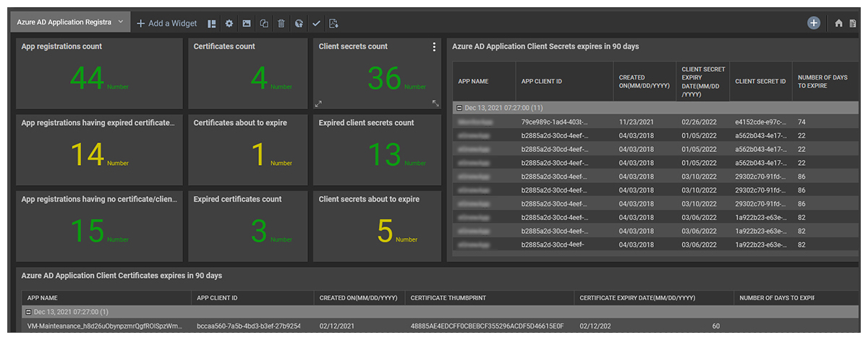Open dashboard settings gear icon
This screenshot has width=868, height=340.
click(x=229, y=23)
